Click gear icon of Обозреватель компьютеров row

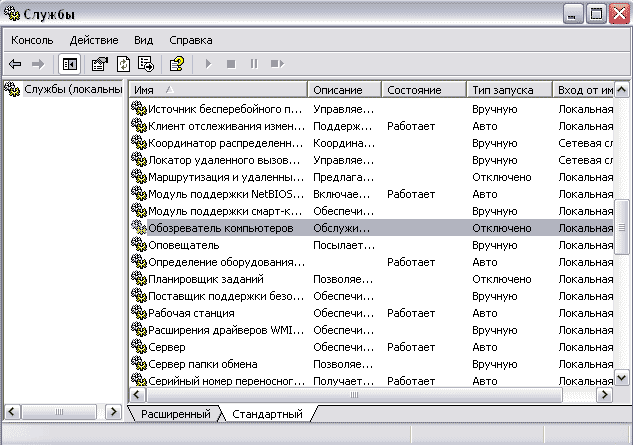(138, 228)
